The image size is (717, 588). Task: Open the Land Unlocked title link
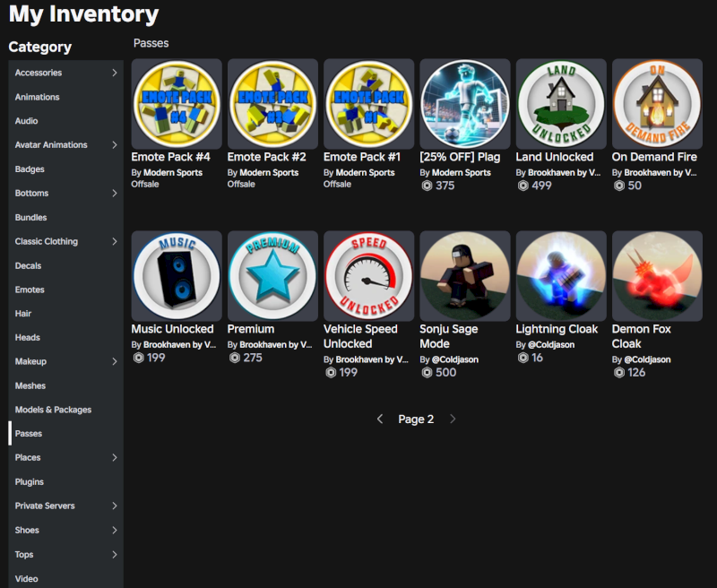point(555,157)
